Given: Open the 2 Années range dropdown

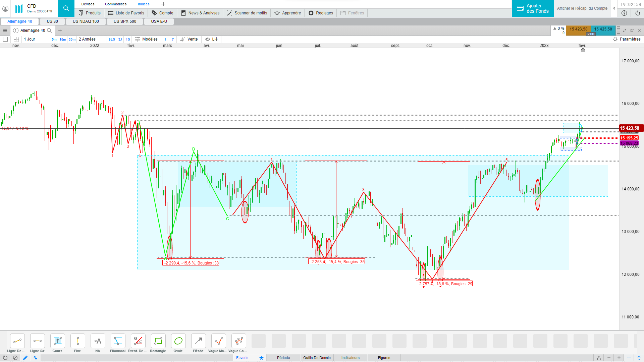Looking at the screenshot, I should pos(87,39).
